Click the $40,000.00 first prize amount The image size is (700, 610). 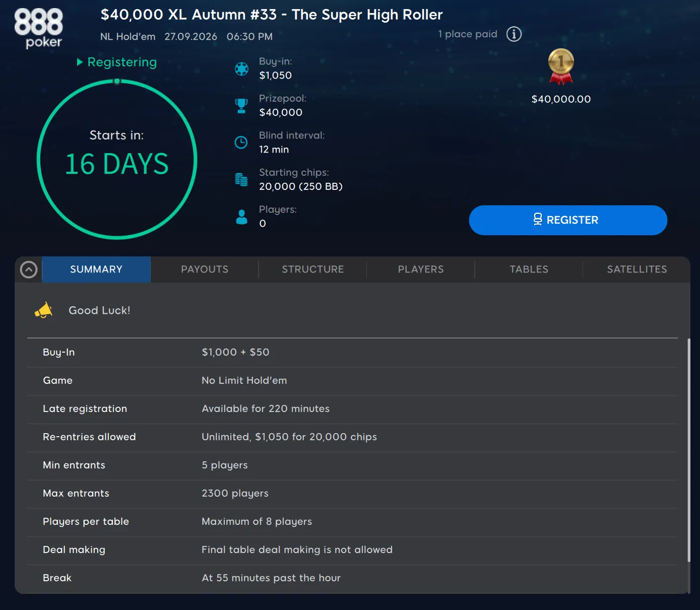561,99
